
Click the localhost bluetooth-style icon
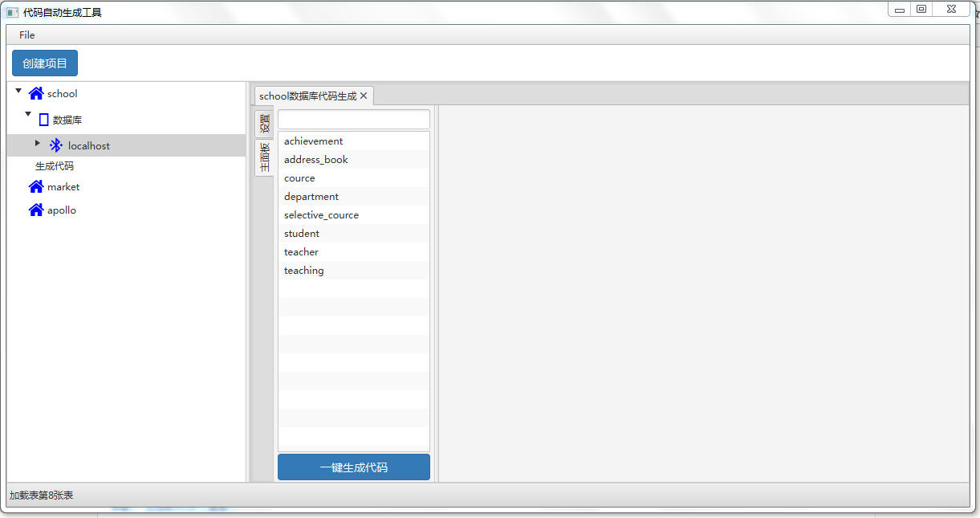tap(56, 145)
